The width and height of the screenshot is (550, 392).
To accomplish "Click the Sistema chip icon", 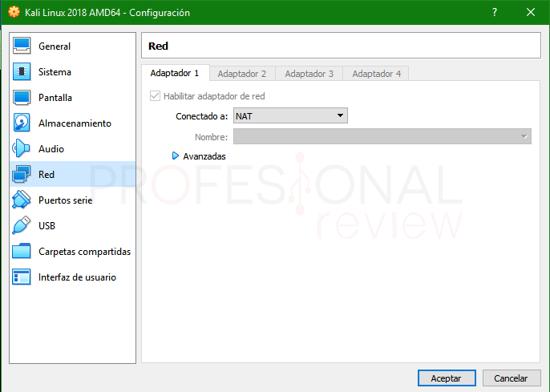I will tap(22, 71).
